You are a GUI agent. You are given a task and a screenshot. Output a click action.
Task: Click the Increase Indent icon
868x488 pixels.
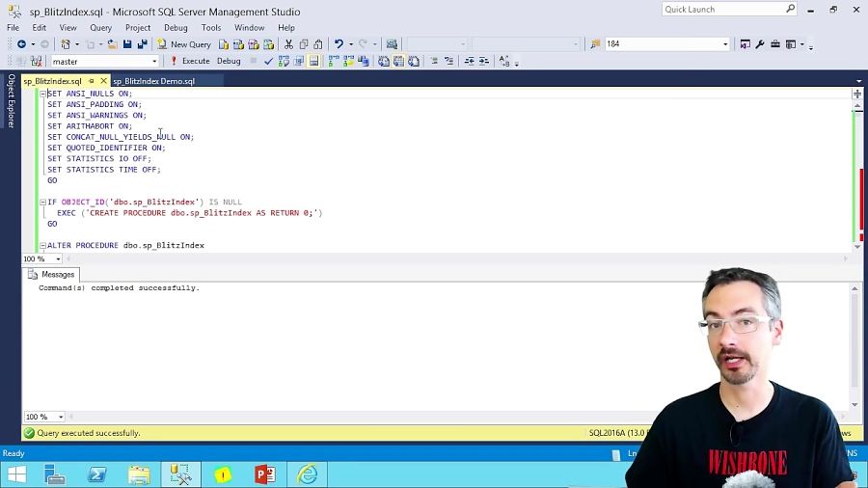[483, 61]
